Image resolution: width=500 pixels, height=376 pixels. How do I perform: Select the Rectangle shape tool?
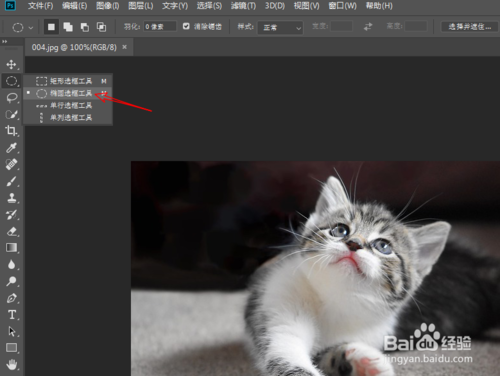(12, 348)
